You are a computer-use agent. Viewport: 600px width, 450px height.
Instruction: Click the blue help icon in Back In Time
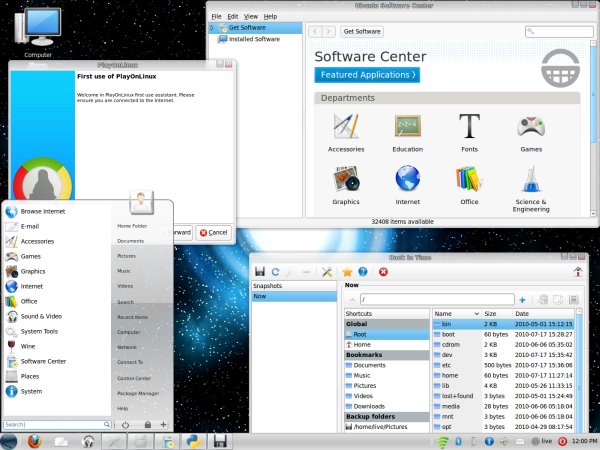[x=363, y=272]
